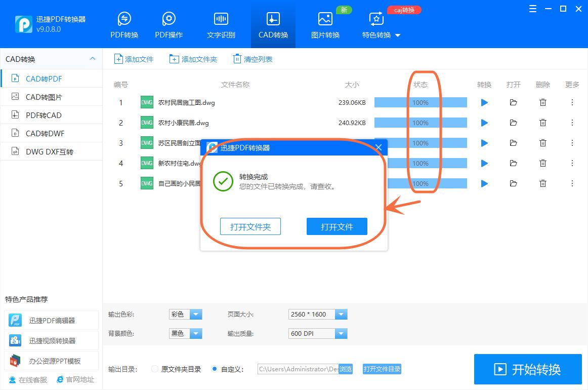The height and width of the screenshot is (390, 588).
Task: Click size value 239.06KB
Action: 352,102
